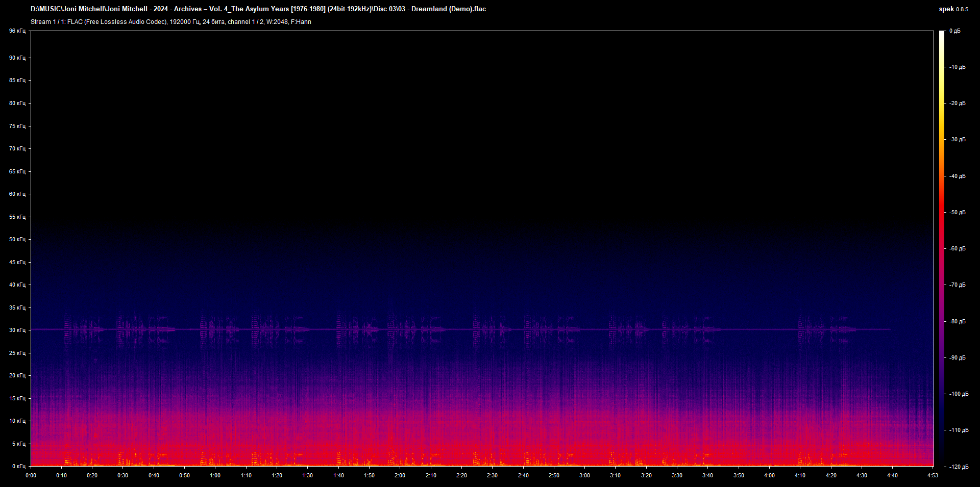The width and height of the screenshot is (980, 487).
Task: Click the spek 0.8.5 version label
Action: tap(954, 9)
